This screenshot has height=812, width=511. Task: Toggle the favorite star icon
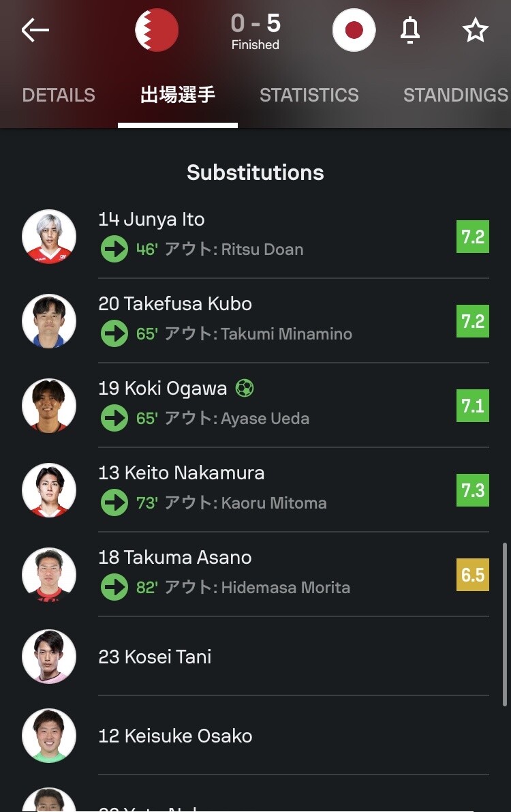pos(475,30)
